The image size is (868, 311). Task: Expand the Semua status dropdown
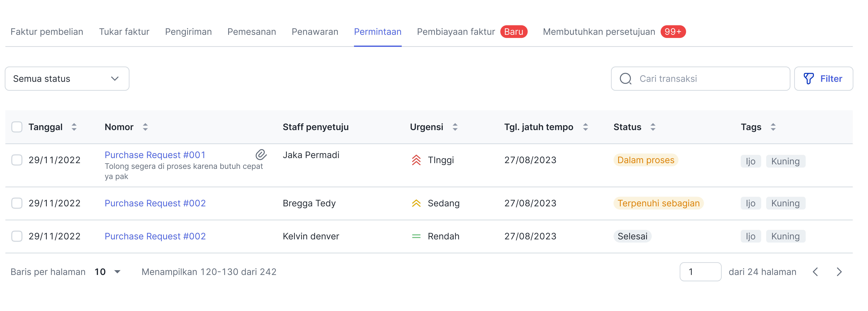[x=67, y=79]
